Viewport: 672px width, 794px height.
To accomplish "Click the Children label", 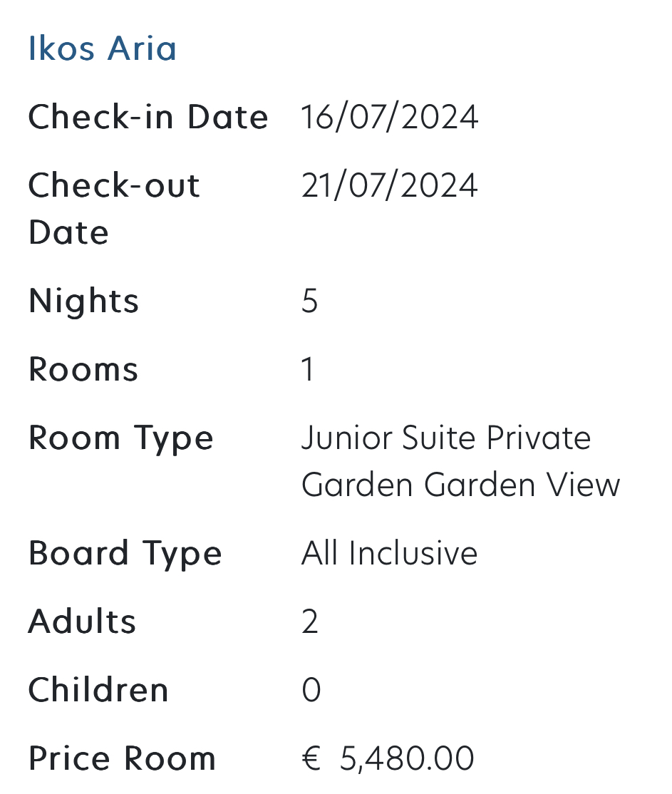I will tap(98, 690).
